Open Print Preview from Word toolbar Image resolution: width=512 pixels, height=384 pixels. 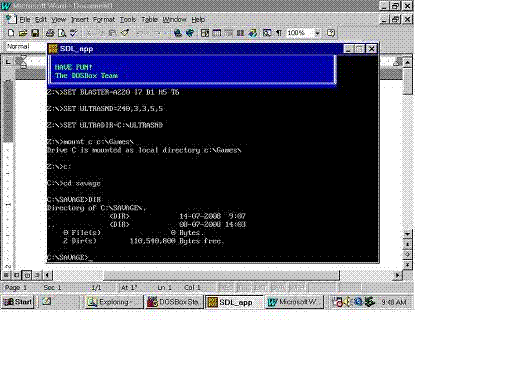click(62, 33)
